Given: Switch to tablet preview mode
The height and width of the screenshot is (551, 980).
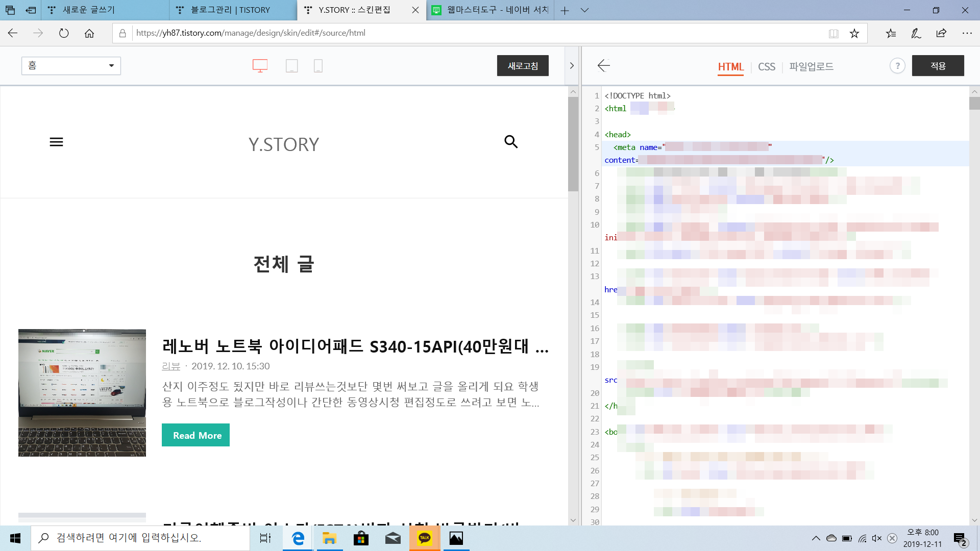Looking at the screenshot, I should [x=291, y=66].
